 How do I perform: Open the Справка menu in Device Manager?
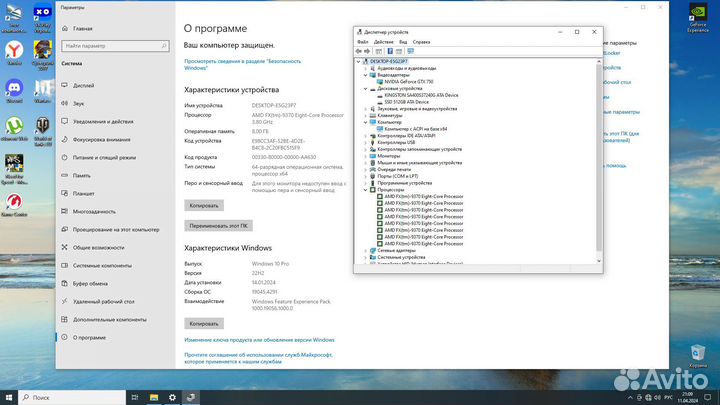421,42
